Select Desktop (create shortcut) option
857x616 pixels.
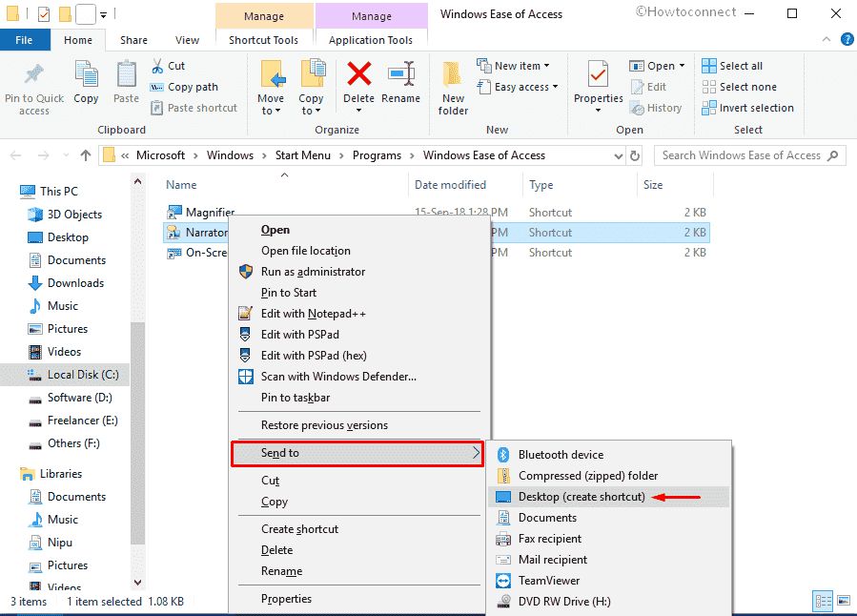[x=609, y=497]
